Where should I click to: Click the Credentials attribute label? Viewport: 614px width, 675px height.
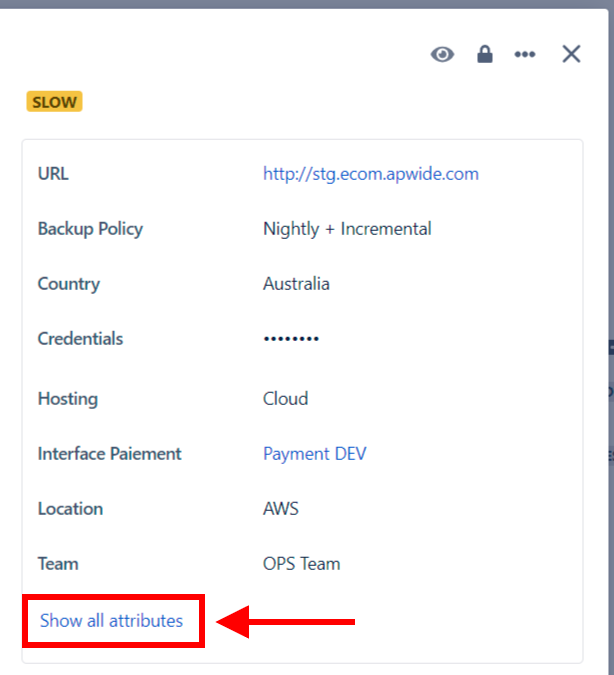tap(80, 339)
